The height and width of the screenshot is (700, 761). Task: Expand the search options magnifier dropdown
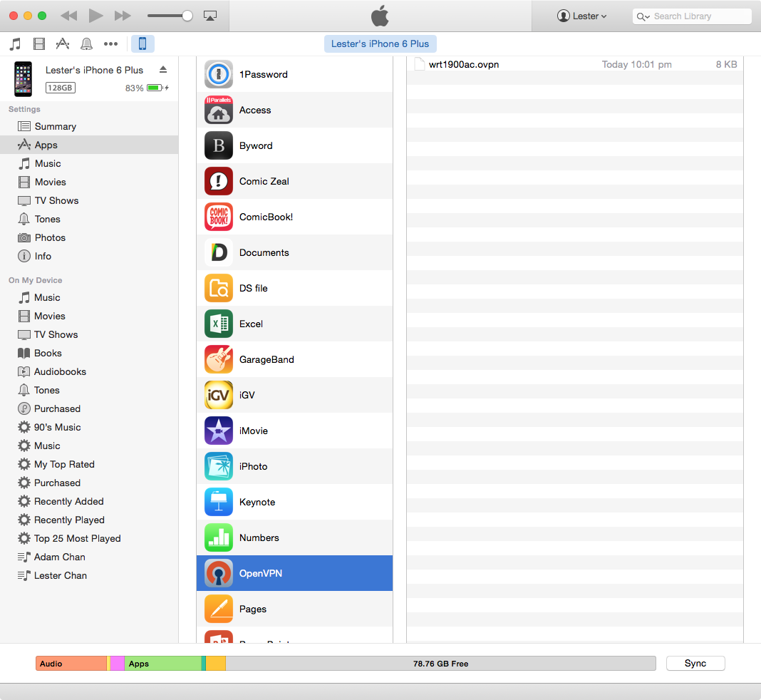tap(643, 16)
